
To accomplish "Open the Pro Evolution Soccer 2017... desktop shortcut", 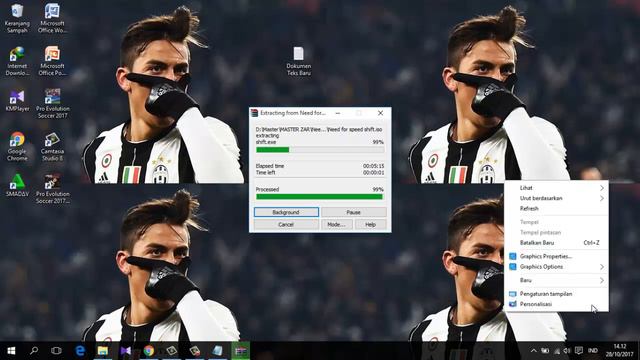I will 52,189.
